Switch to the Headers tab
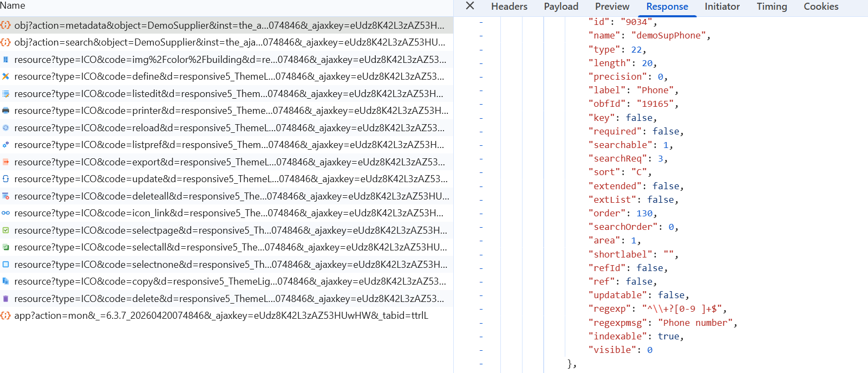Screen dimensions: 868x373 [508, 7]
